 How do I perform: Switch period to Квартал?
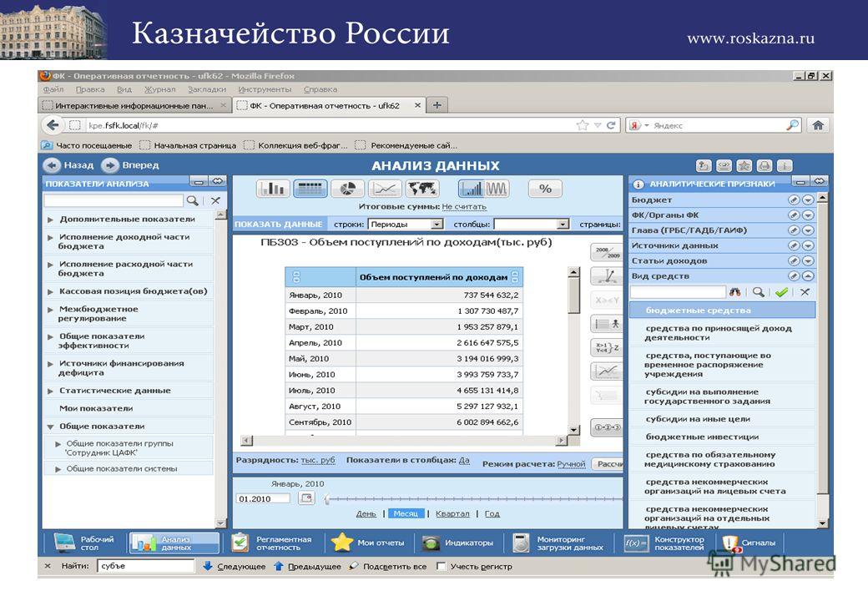point(452,513)
